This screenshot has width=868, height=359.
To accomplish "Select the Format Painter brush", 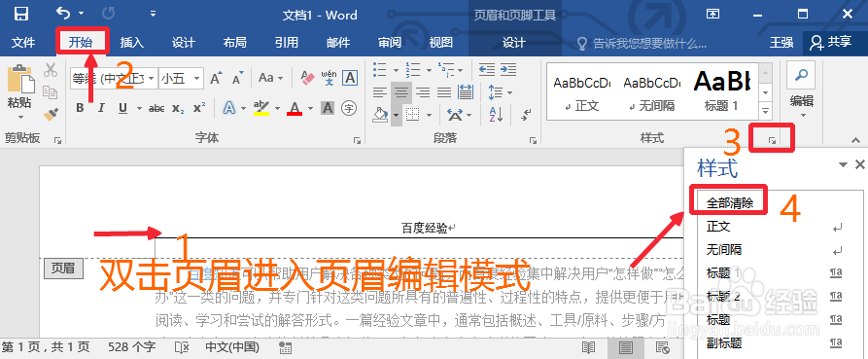I will [51, 114].
